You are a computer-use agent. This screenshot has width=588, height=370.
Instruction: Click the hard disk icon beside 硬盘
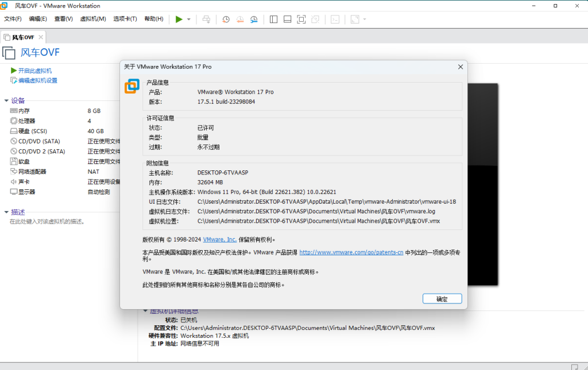pyautogui.click(x=14, y=131)
